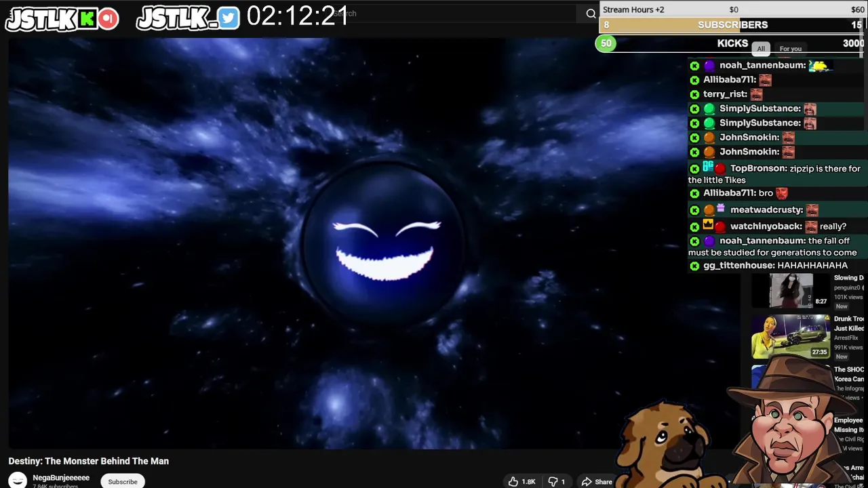Click the penguinz0 channel name
Viewport: 868px width, 488px height.
(x=848, y=287)
